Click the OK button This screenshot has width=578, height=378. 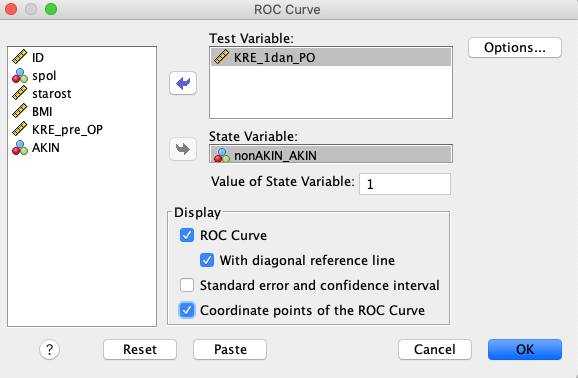coord(525,349)
